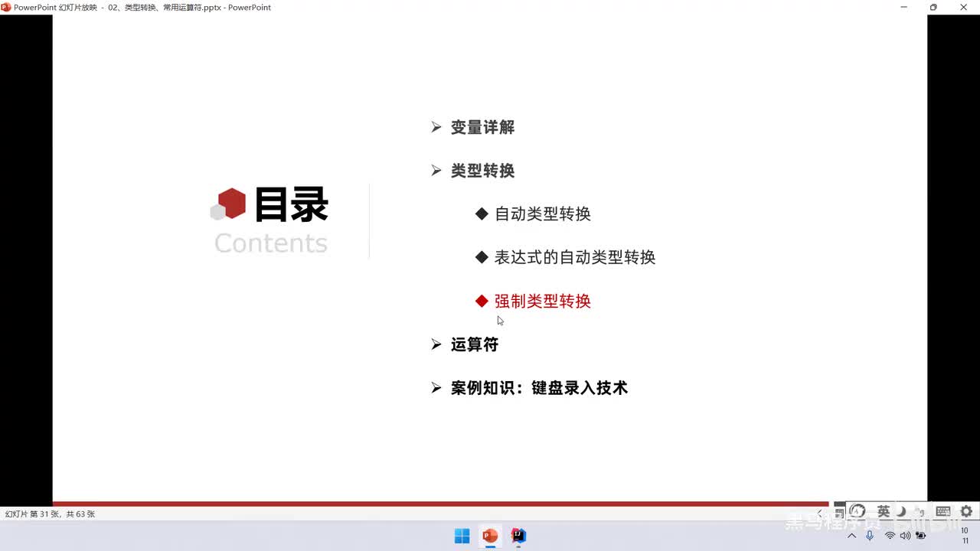This screenshot has width=980, height=551.
Task: Show hidden system tray icons
Action: [x=851, y=536]
